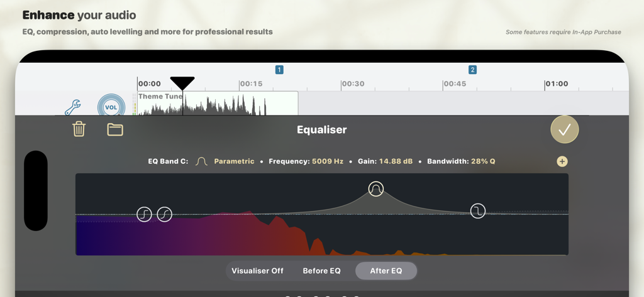
Task: Select the Theme Tune audio clip
Action: pos(218,104)
